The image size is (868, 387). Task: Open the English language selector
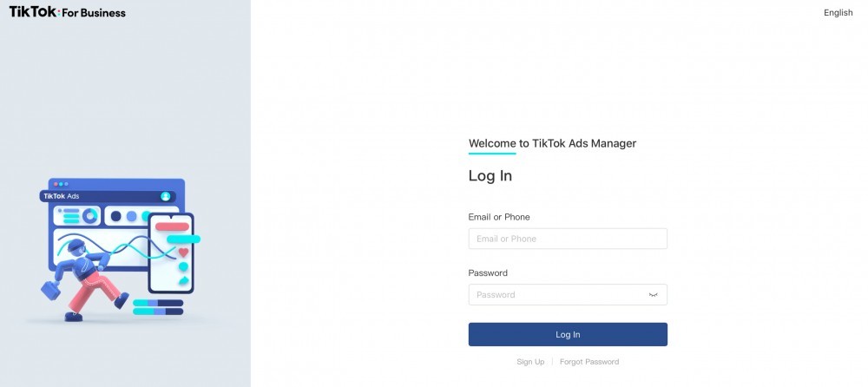(838, 13)
